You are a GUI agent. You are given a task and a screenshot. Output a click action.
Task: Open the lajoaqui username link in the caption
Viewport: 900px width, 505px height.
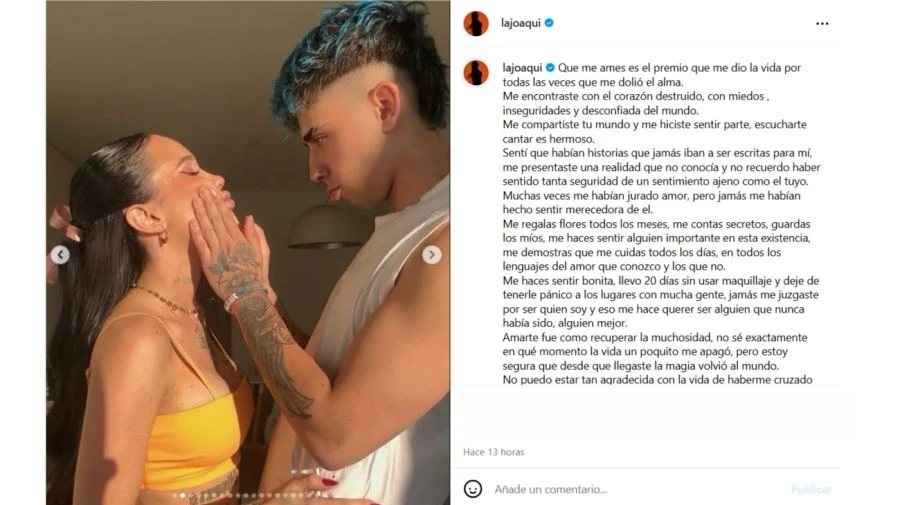[522, 68]
